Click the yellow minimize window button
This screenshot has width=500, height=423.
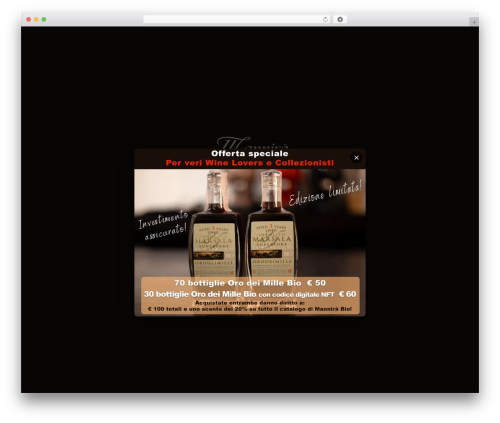pyautogui.click(x=36, y=19)
